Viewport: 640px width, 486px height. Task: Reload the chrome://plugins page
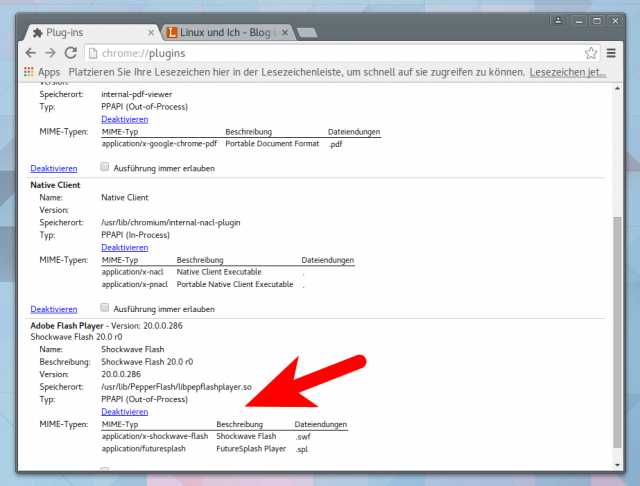pos(71,53)
